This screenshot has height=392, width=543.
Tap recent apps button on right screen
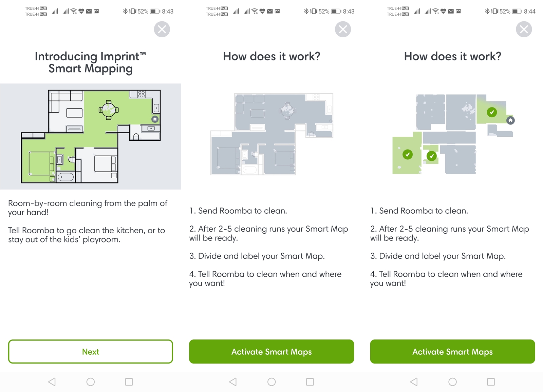point(491,382)
